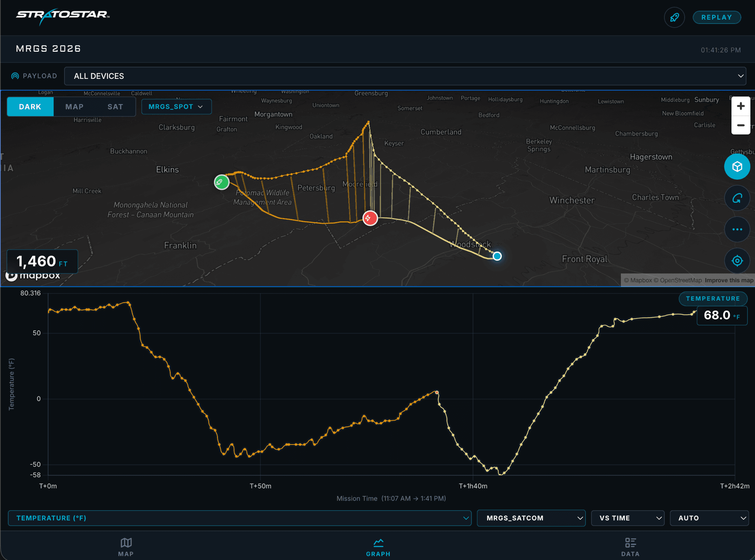Click the 80.316 max value label
Viewport: 755px width, 560px height.
point(31,293)
